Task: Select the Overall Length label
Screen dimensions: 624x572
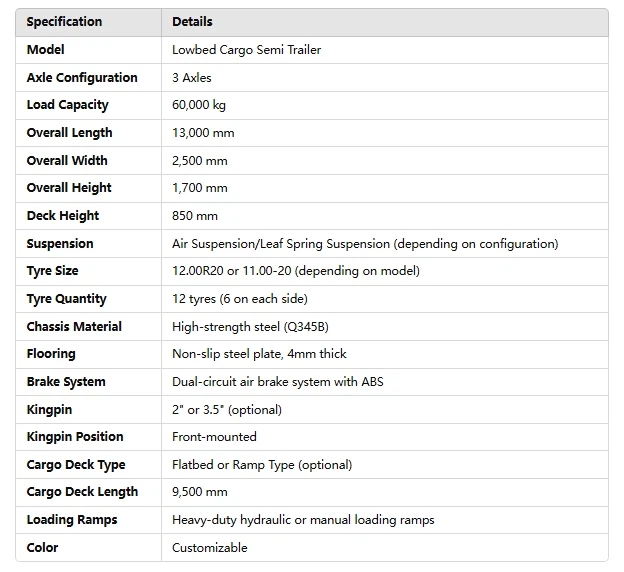Action: [69, 133]
